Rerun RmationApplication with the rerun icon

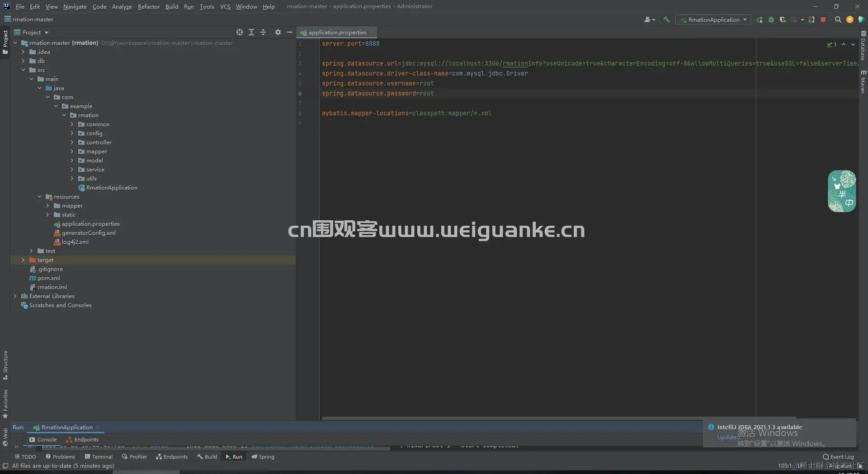[x=759, y=19]
